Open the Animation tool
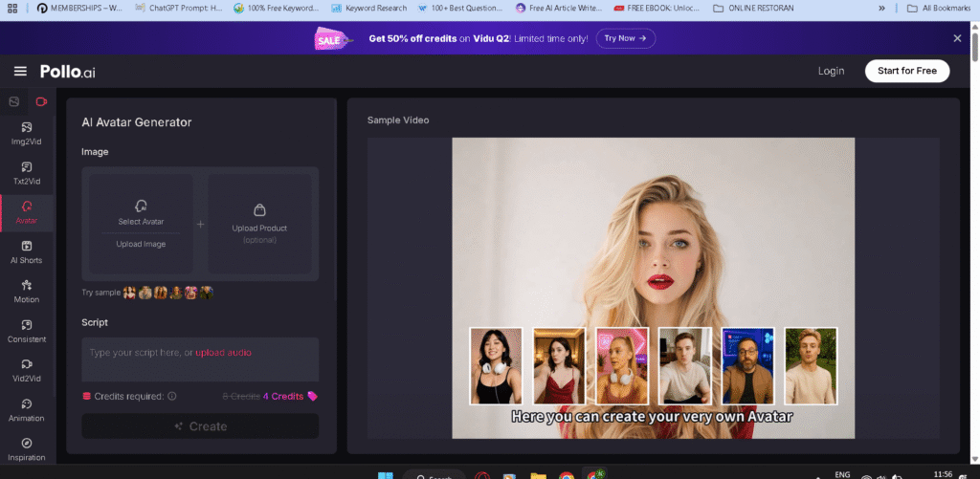Screen dimensions: 980x479 pos(26,409)
